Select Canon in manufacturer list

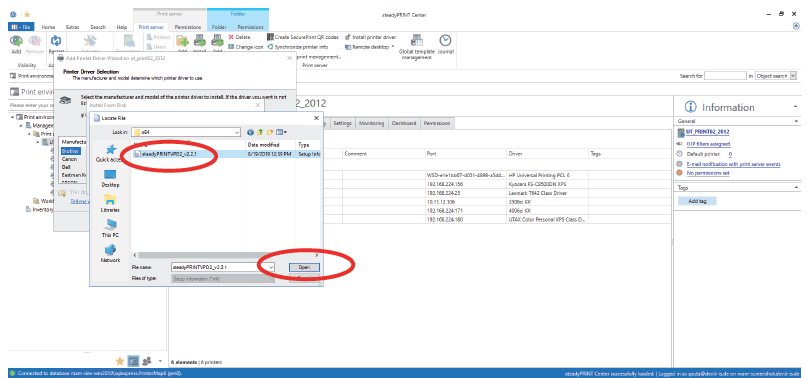pyautogui.click(x=69, y=159)
